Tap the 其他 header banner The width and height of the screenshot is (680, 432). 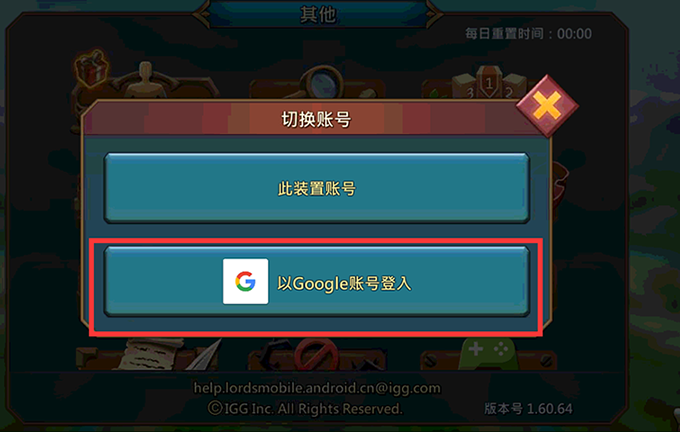(318, 14)
